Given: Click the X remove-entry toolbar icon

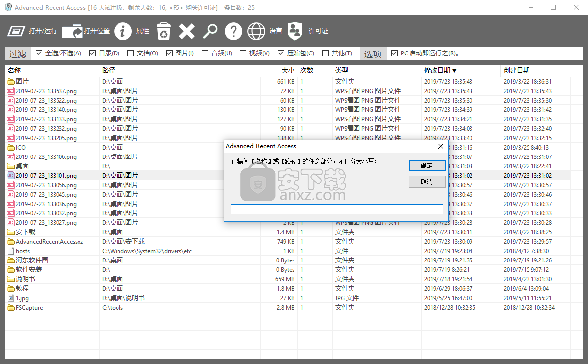Looking at the screenshot, I should tap(187, 31).
